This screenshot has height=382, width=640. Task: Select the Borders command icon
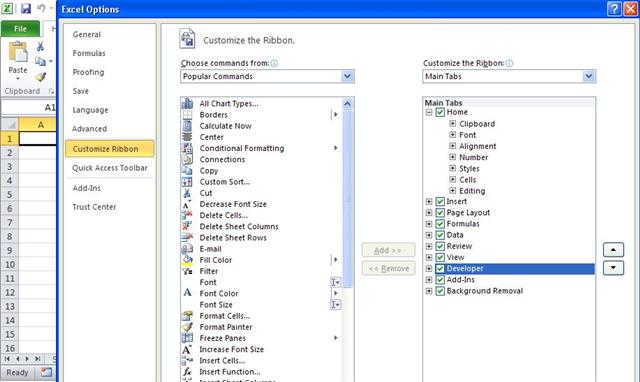pyautogui.click(x=187, y=115)
